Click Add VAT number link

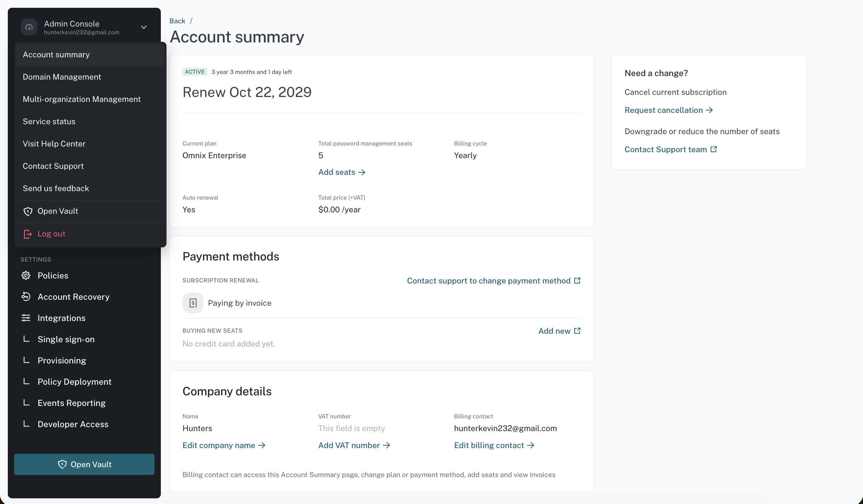[x=354, y=445]
